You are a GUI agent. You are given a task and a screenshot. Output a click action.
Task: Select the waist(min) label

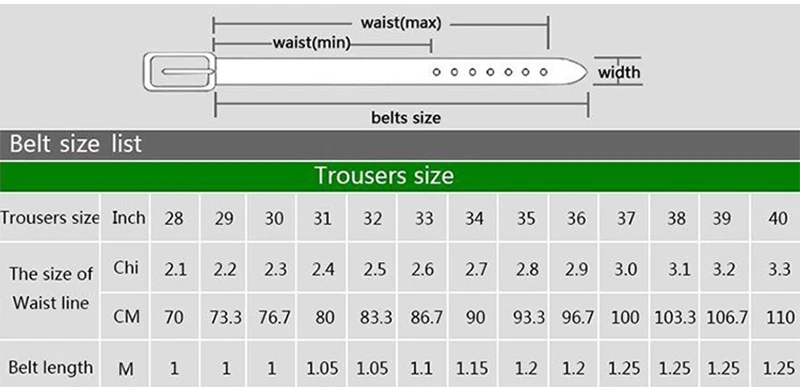pos(312,43)
